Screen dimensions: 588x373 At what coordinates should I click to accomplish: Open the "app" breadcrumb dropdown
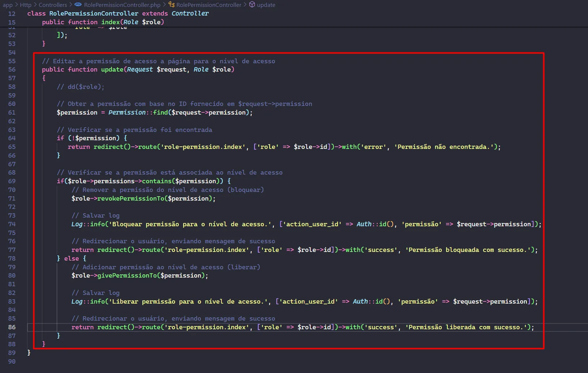pyautogui.click(x=7, y=5)
